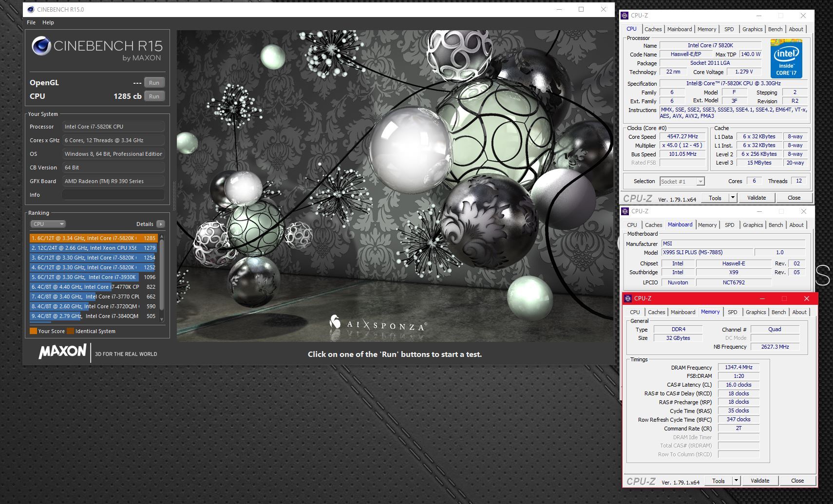833x504 pixels.
Task: Select ranking row 7 i7-3770 662
Action: pos(94,297)
